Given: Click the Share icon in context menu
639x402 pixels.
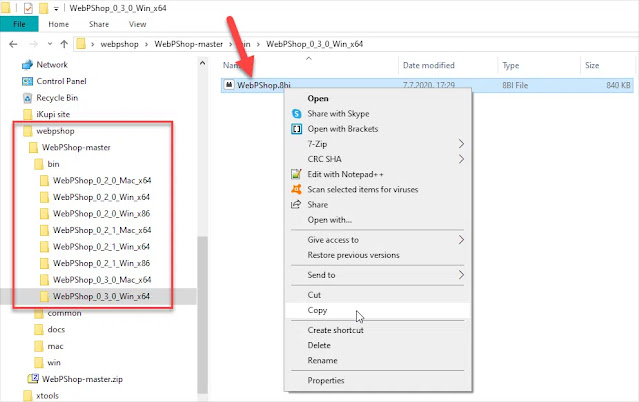Looking at the screenshot, I should point(296,204).
